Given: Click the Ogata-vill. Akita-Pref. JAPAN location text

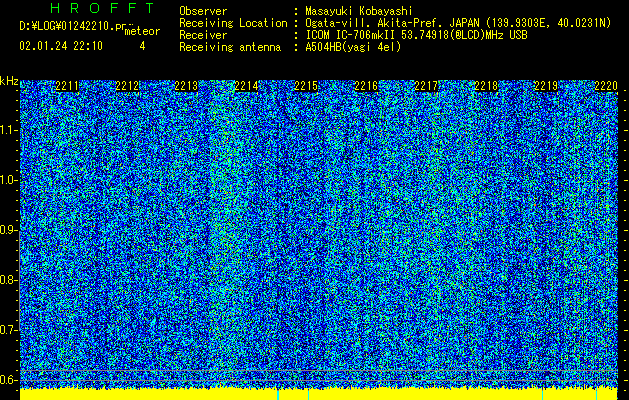Looking at the screenshot, I should [x=458, y=23].
